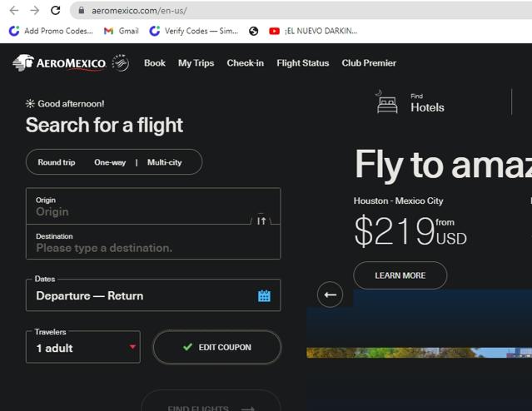Viewport: 532px width, 411px height.
Task: Open the Gmail bookmark
Action: tap(122, 31)
